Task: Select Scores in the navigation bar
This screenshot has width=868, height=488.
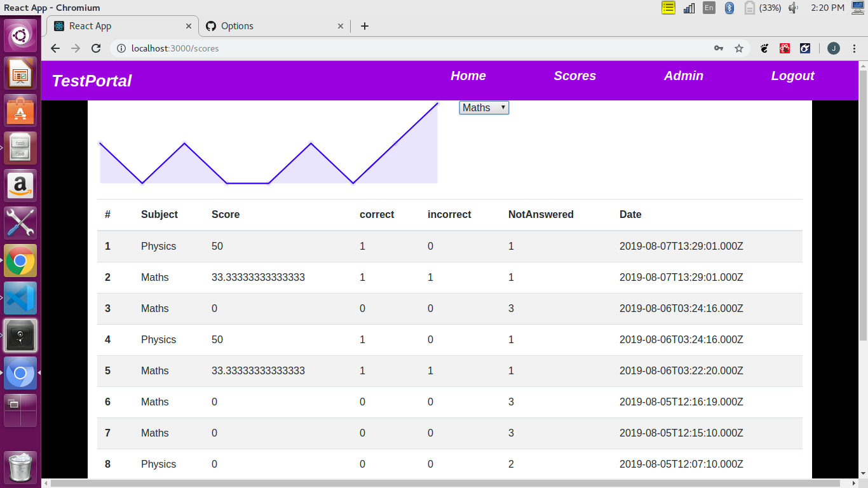Action: click(x=574, y=76)
